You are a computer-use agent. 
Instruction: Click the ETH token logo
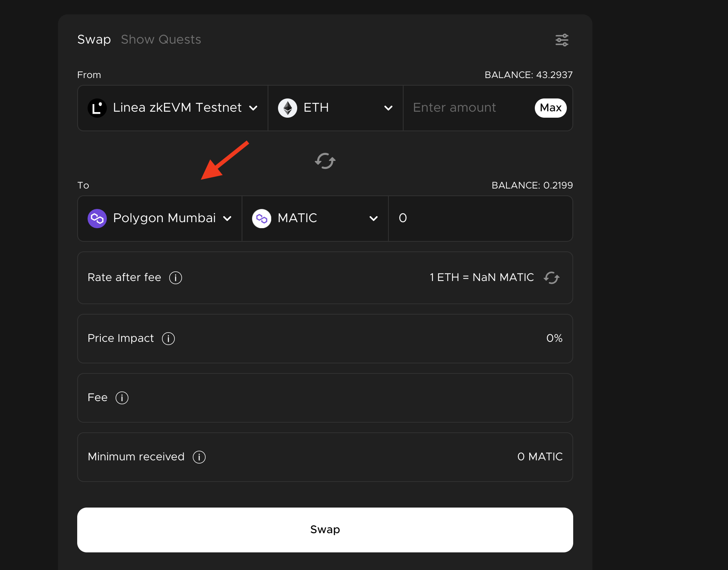click(288, 108)
